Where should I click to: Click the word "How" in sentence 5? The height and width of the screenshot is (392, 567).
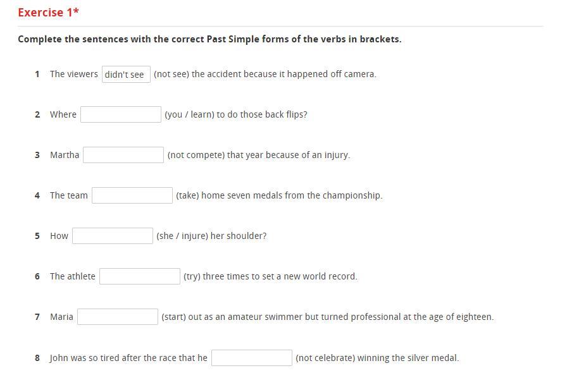point(59,236)
